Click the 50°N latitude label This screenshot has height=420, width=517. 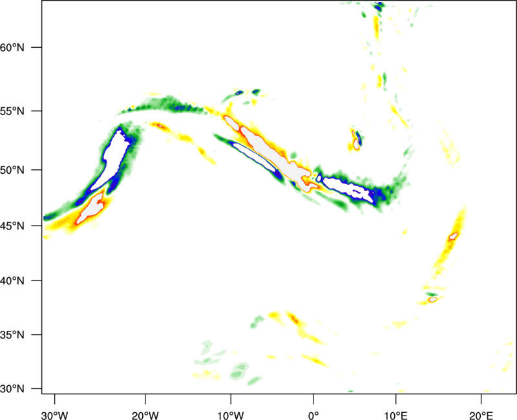pos(12,170)
